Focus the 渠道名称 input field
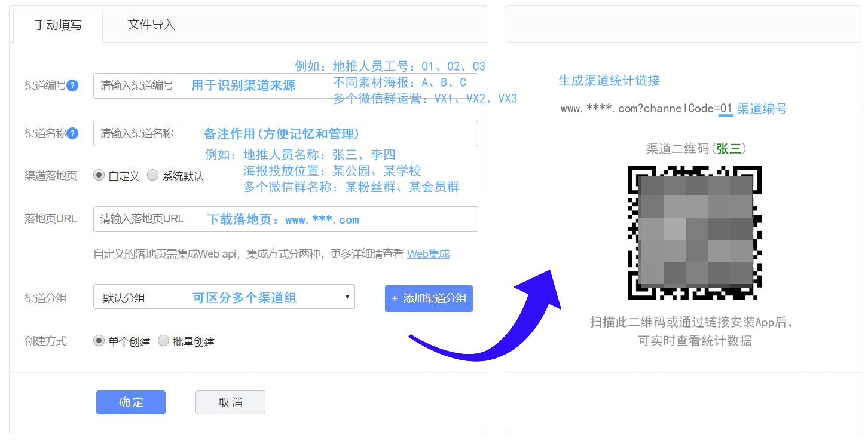Viewport: 868px width, 440px height. 286,133
